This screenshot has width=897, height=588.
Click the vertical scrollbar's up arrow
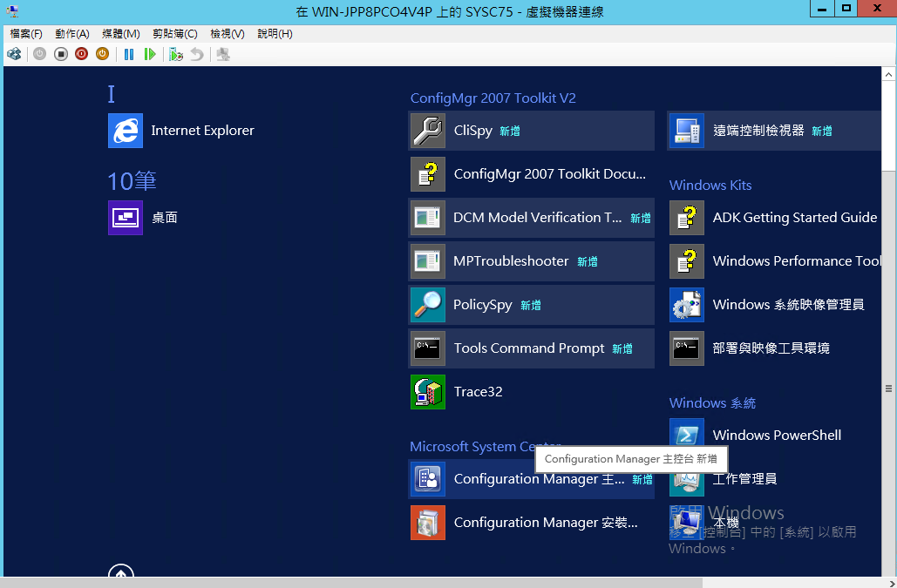(888, 74)
